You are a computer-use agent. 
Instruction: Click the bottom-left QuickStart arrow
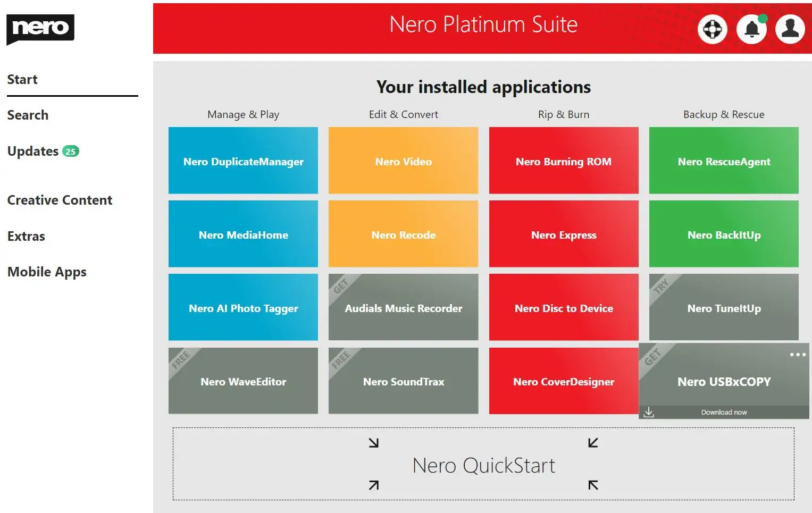pyautogui.click(x=374, y=485)
